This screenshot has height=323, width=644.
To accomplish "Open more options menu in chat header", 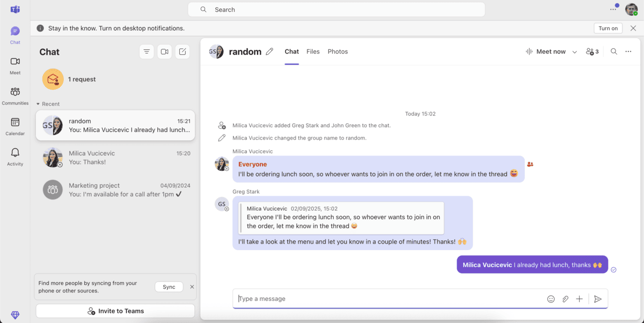I will 628,52.
